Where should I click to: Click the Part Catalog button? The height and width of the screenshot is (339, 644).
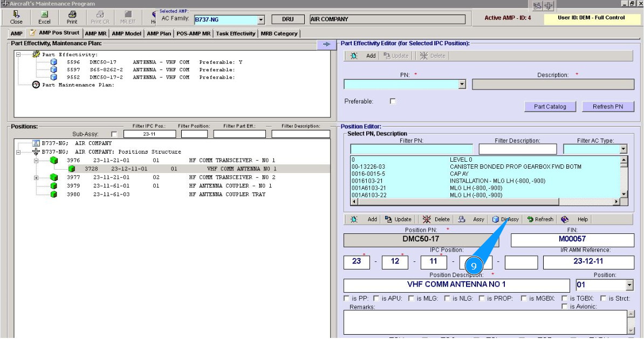click(x=550, y=107)
